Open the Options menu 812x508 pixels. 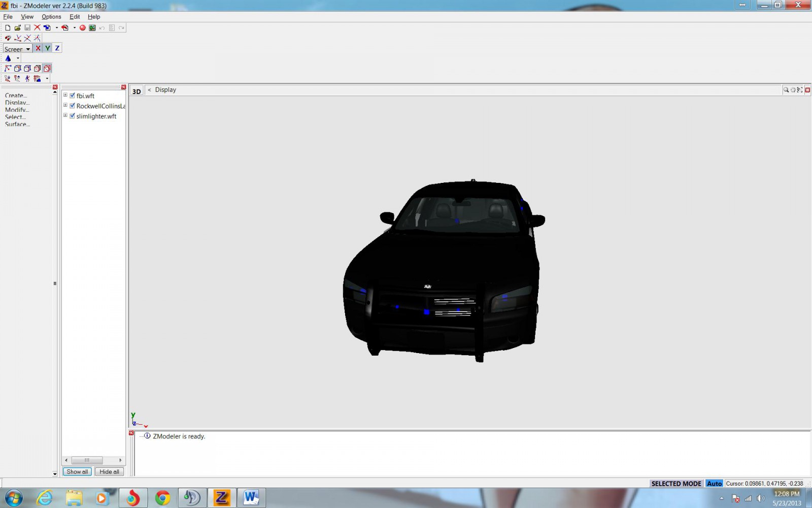click(x=51, y=17)
